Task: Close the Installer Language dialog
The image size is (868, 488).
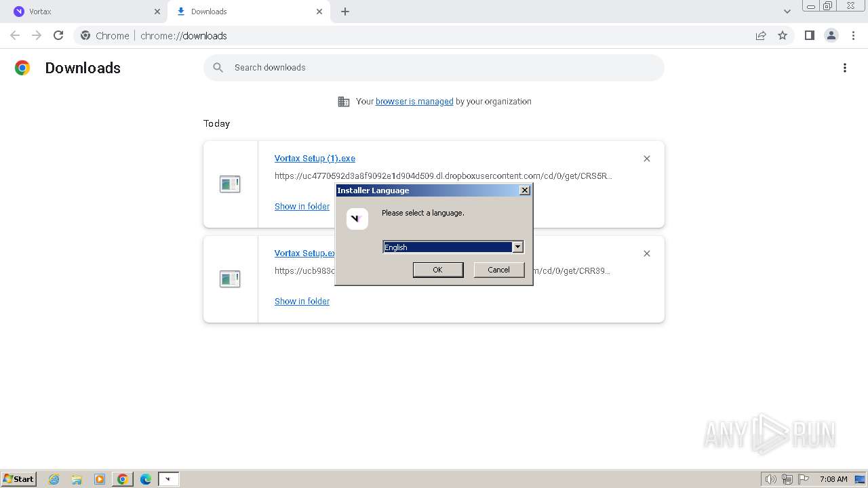Action: click(x=524, y=190)
